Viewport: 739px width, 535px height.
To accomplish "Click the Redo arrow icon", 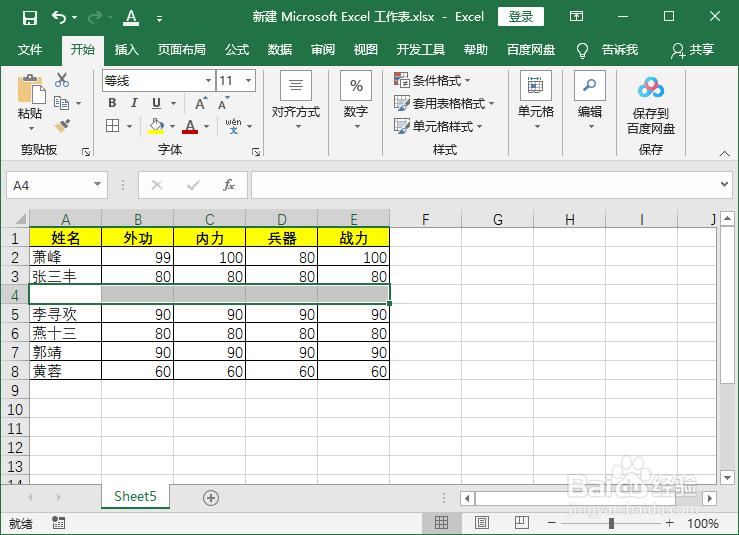I will [95, 17].
